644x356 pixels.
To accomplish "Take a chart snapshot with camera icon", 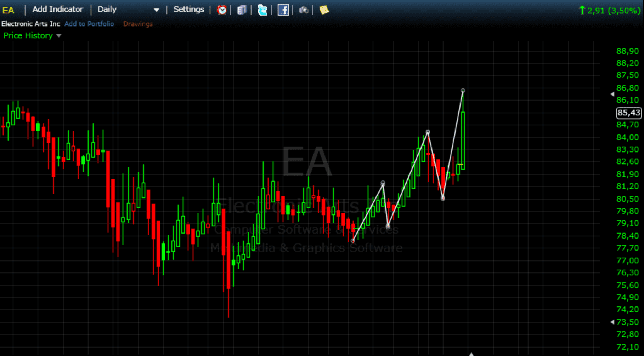I will pyautogui.click(x=304, y=10).
